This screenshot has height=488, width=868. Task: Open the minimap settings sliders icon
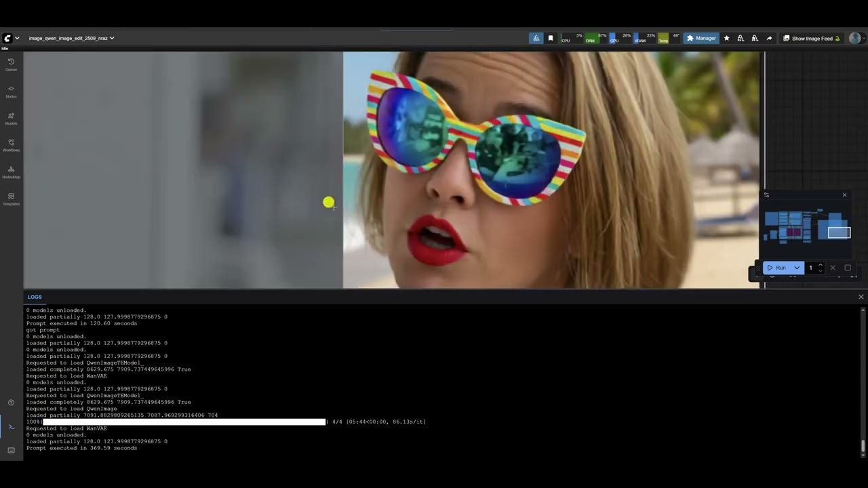tap(766, 195)
